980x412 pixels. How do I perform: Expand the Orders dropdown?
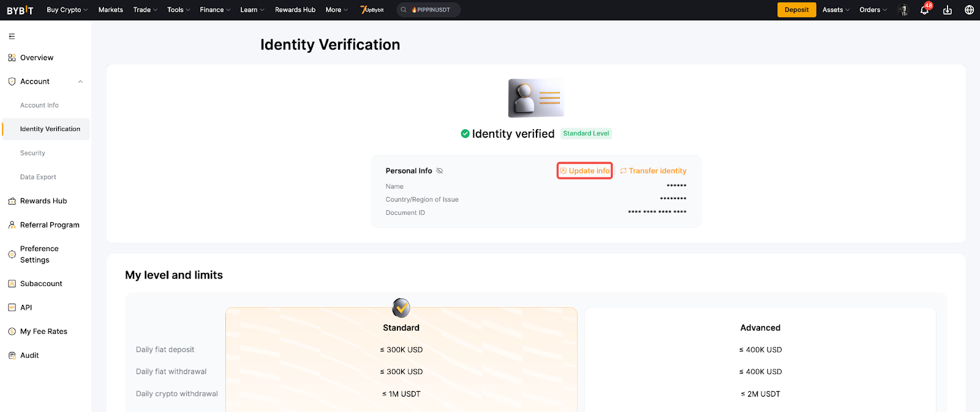873,10
